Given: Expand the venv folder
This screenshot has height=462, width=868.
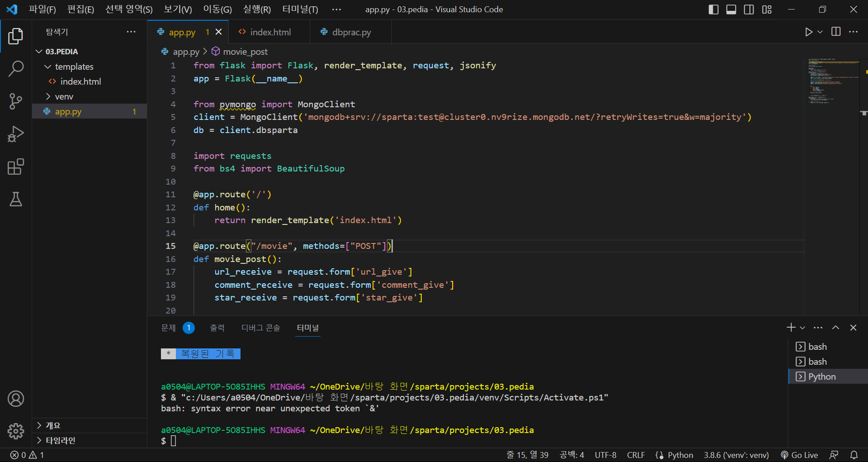Looking at the screenshot, I should (x=90, y=96).
